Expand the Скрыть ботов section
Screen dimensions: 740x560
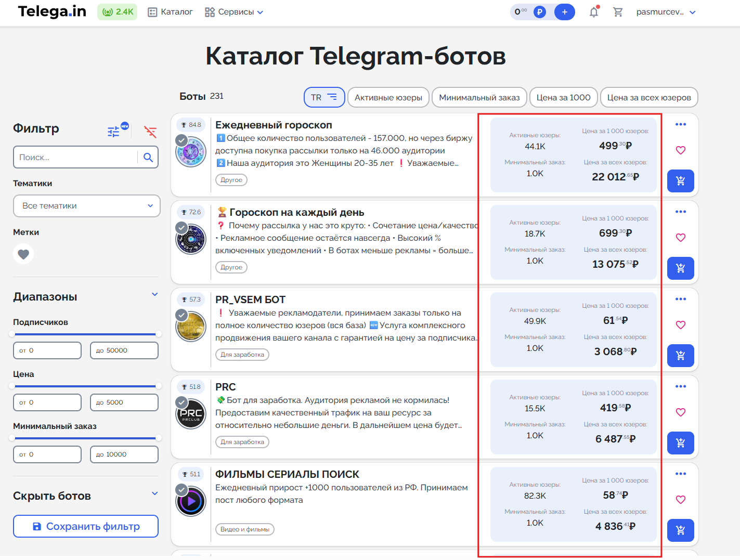pyautogui.click(x=154, y=494)
